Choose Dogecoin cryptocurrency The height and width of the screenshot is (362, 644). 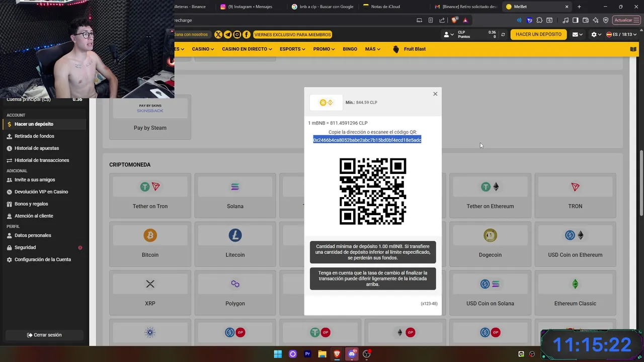[490, 244]
